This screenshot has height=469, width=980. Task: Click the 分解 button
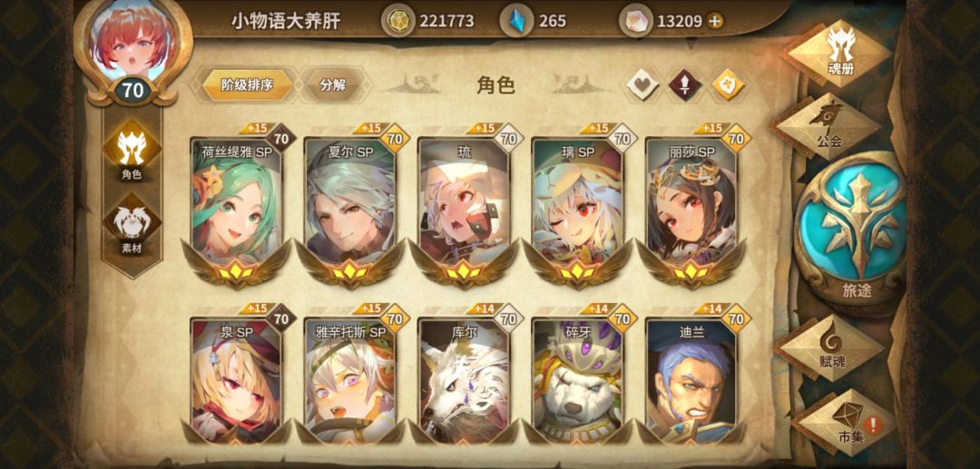coord(332,85)
